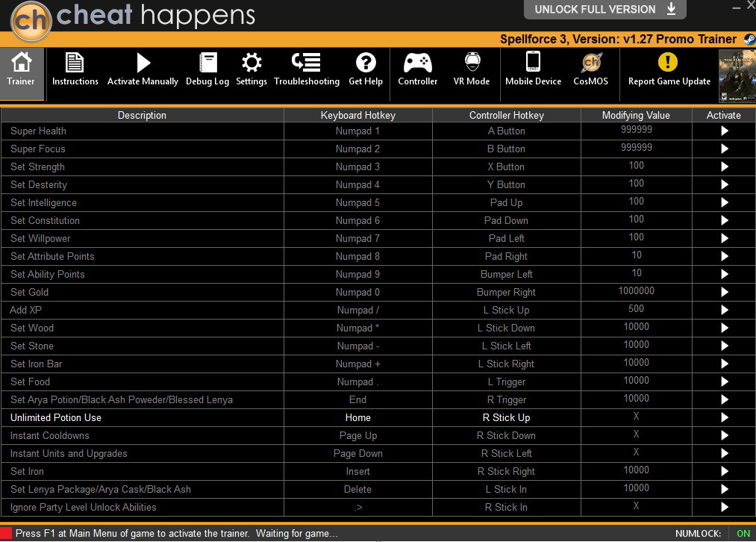The image size is (756, 542).
Task: Open the Trainer home tab
Action: pos(21,72)
